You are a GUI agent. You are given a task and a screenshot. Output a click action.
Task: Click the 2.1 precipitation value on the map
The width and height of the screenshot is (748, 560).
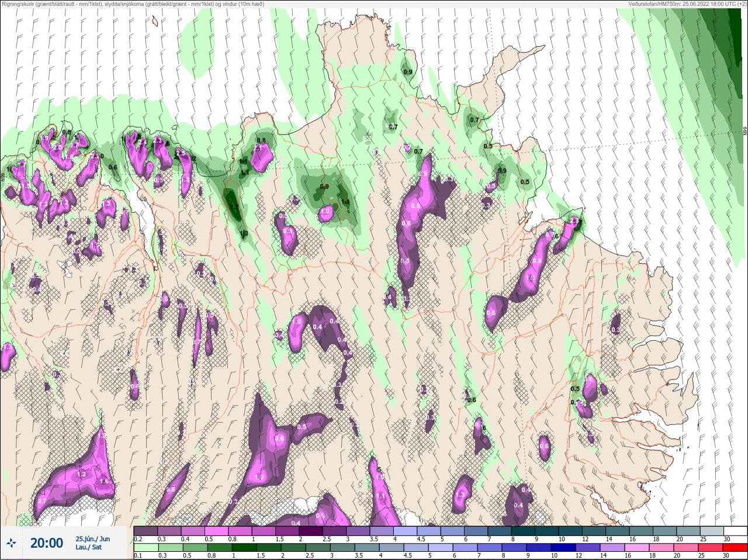point(258,148)
